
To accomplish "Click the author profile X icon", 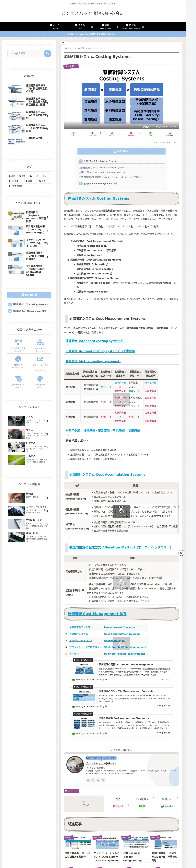I will (93, 780).
